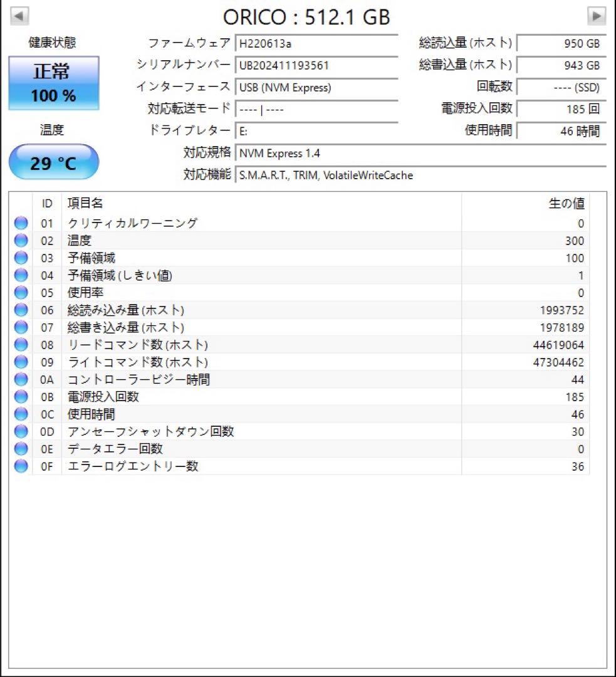Click the status orb for 0C 使用時間 row
616x677 pixels.
pyautogui.click(x=21, y=414)
